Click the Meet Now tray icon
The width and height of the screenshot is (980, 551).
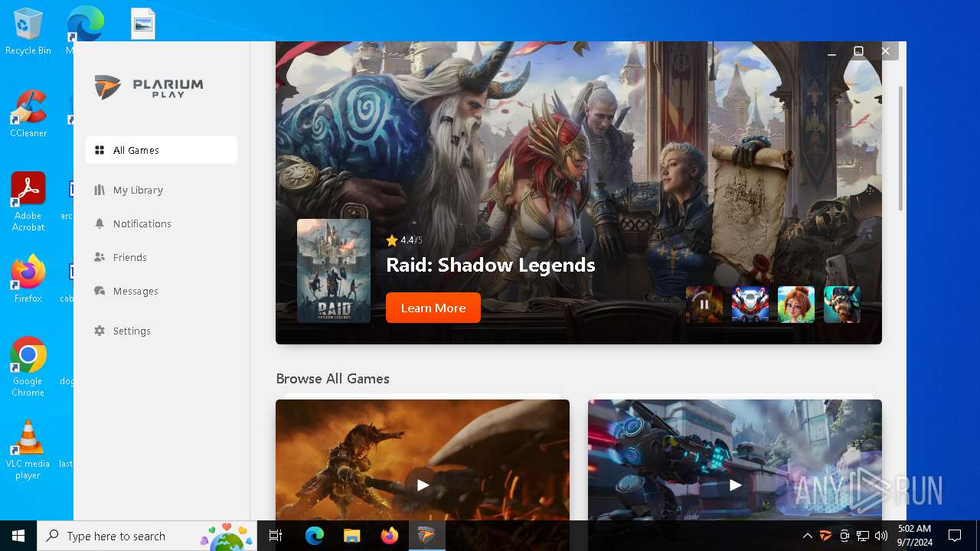tap(844, 536)
